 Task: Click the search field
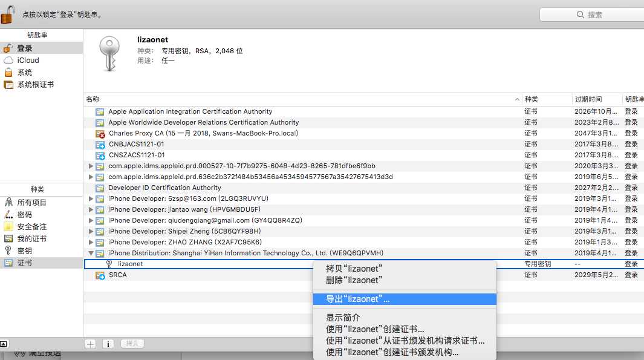pyautogui.click(x=592, y=15)
